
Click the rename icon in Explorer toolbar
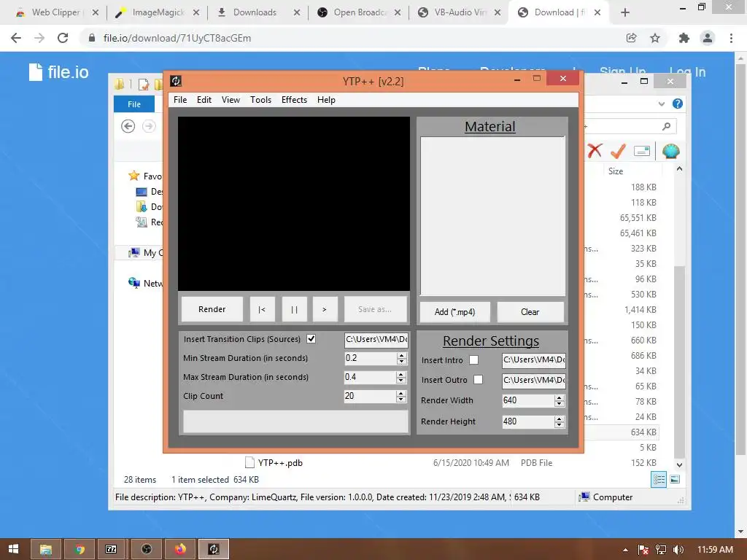[642, 151]
